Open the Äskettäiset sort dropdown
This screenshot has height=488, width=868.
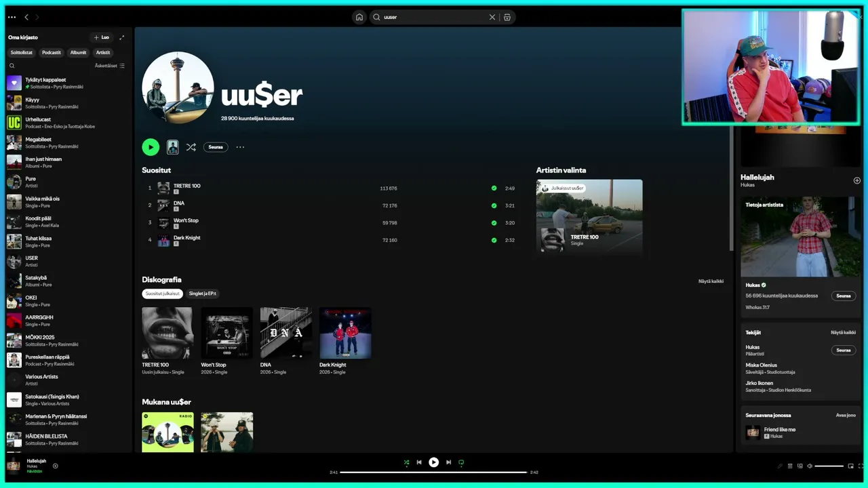tap(110, 66)
